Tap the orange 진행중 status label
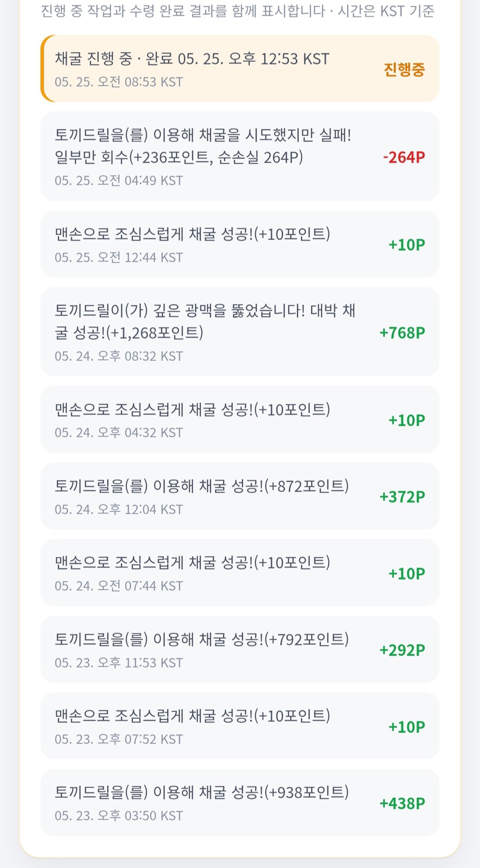This screenshot has height=868, width=480. [404, 69]
